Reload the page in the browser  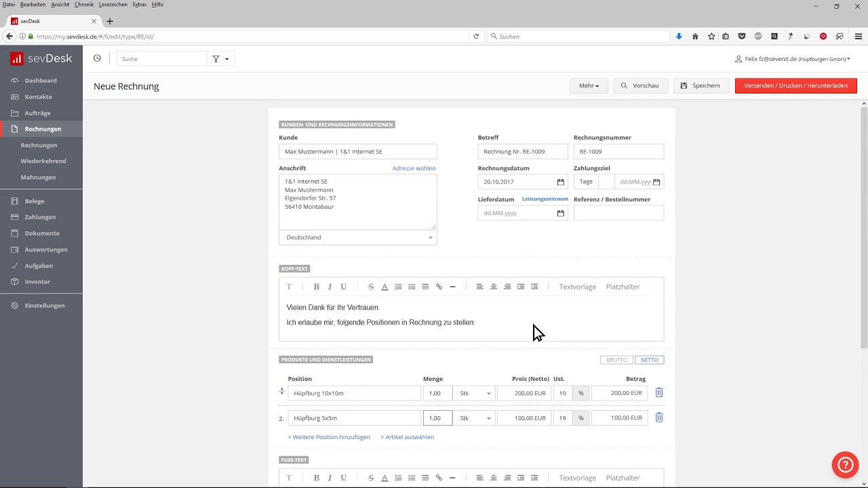click(476, 36)
